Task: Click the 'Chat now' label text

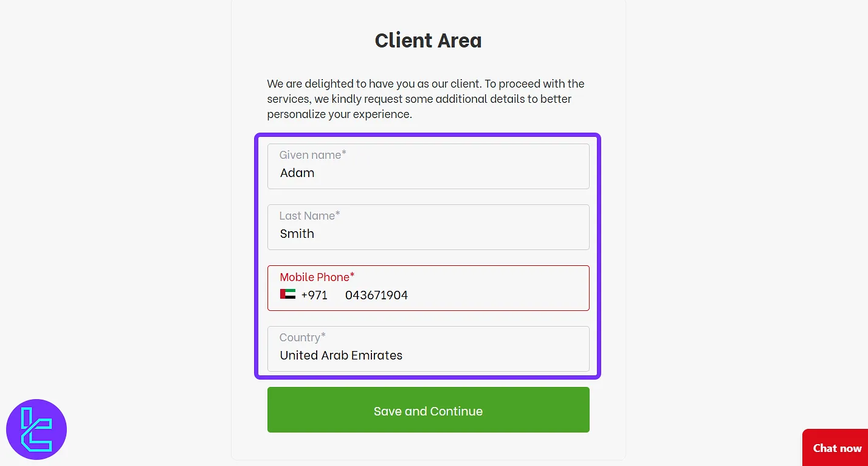Action: 837,448
